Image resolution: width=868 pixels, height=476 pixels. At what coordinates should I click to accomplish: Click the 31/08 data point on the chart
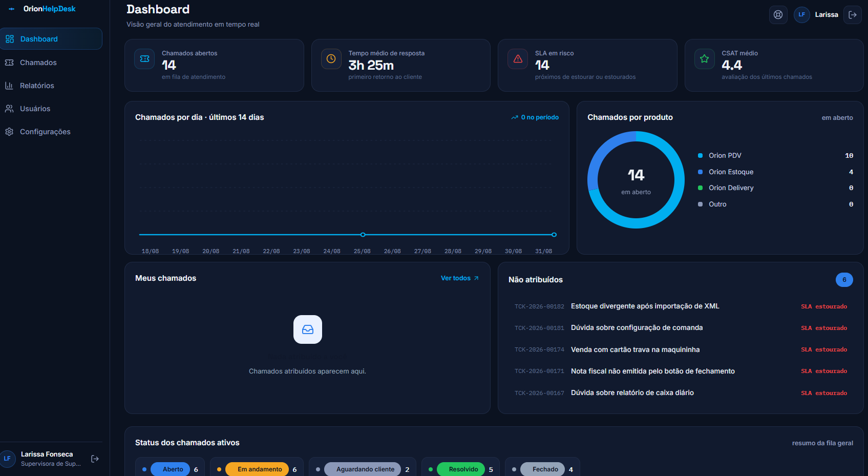point(554,235)
